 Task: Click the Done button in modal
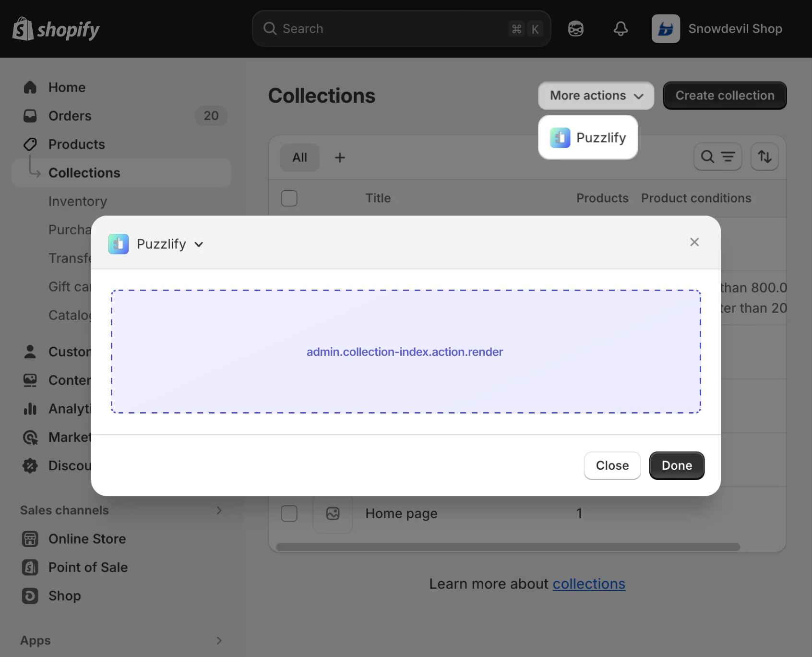pyautogui.click(x=677, y=465)
